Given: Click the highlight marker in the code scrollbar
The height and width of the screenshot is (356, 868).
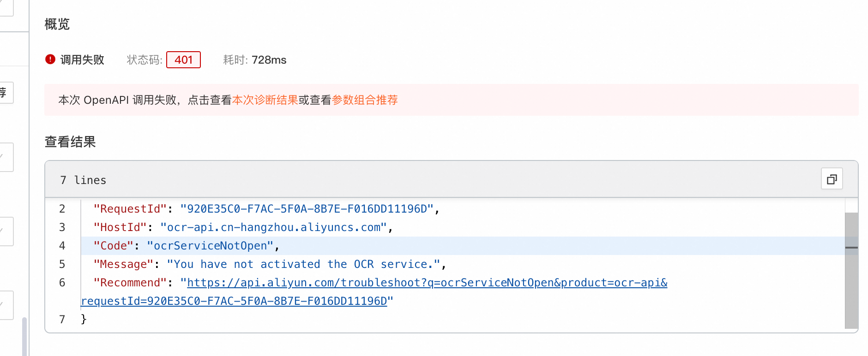Looking at the screenshot, I should click(x=851, y=248).
